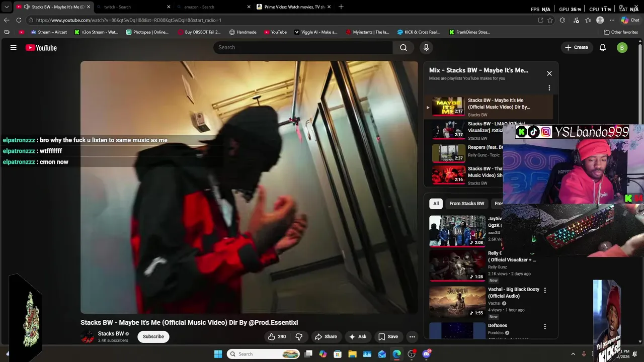Subscribe to the Stacks BW channel
Viewport: 644px width, 362px height.
(x=153, y=337)
